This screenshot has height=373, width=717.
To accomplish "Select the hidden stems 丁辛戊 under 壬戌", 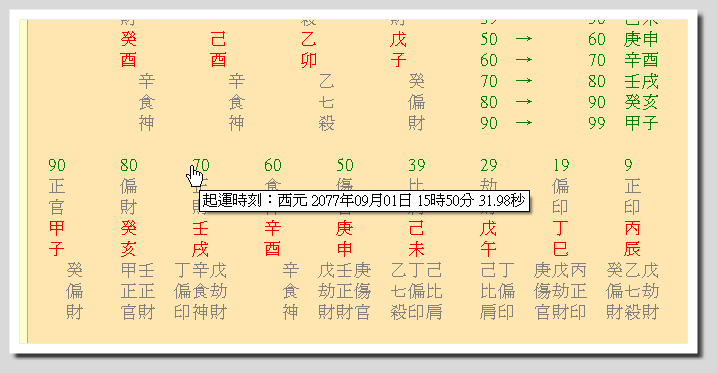I will click(200, 270).
